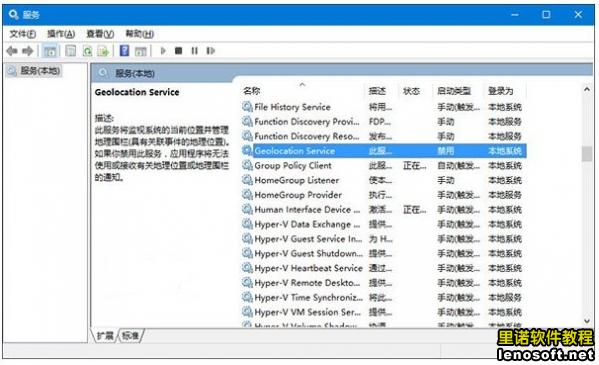The height and width of the screenshot is (365, 599).
Task: Click the Forward arrow toolbar icon
Action: 28,50
